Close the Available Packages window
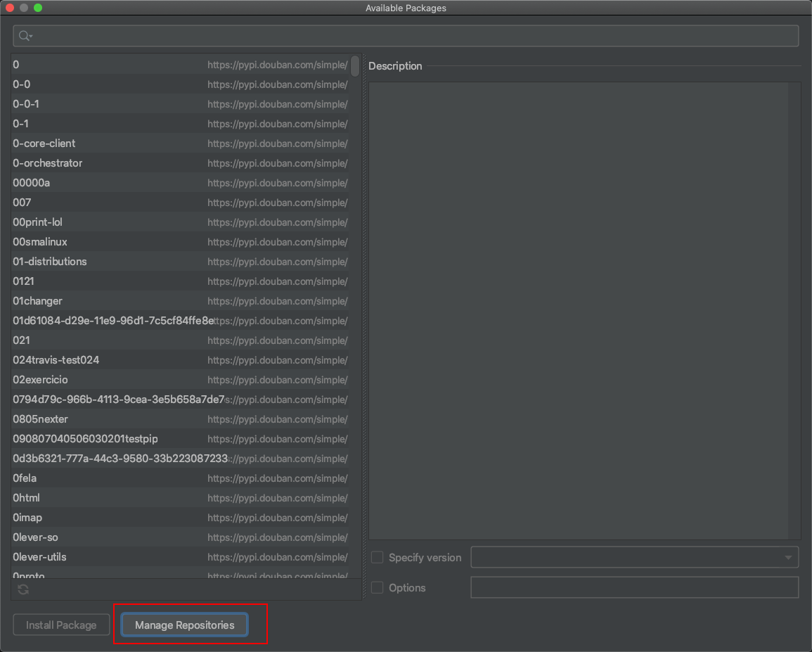The width and height of the screenshot is (812, 652). click(x=10, y=8)
